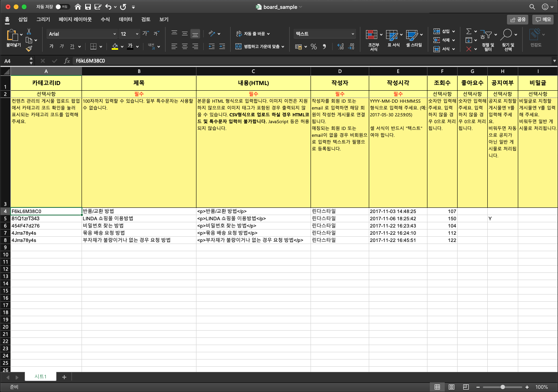558x392 pixels.
Task: Click the 메모 (Comments) button
Action: tap(543, 19)
